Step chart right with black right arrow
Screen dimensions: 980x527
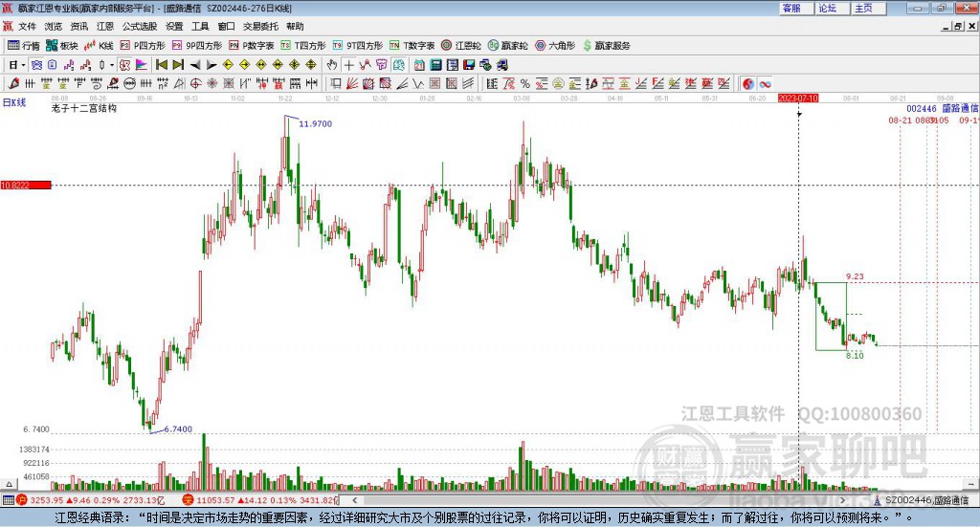coord(212,65)
